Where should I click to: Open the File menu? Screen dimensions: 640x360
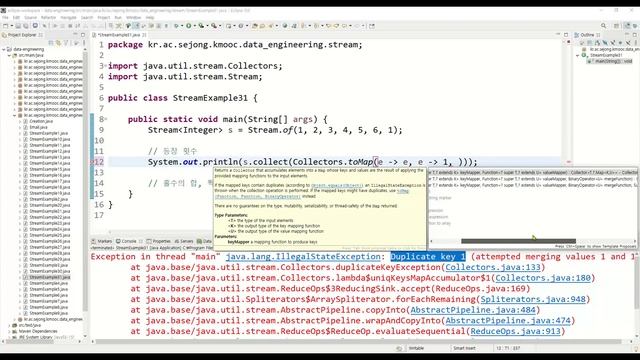point(5,18)
